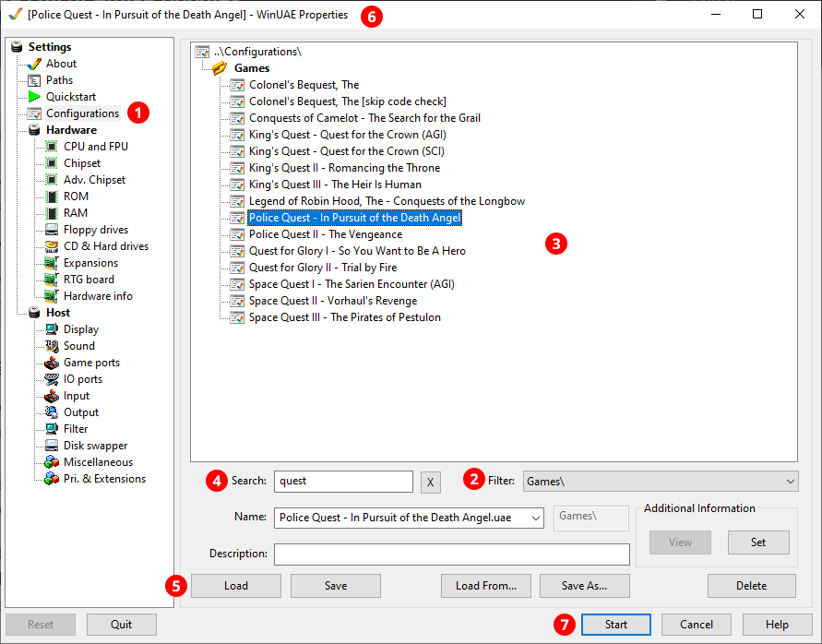Image resolution: width=822 pixels, height=644 pixels.
Task: Select Quest for Glory I configuration
Action: click(x=357, y=251)
